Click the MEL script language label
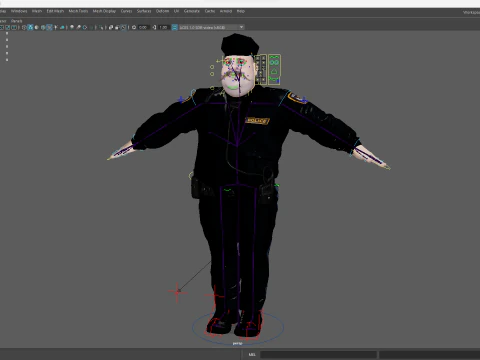This screenshot has width=480, height=360. pyautogui.click(x=252, y=355)
